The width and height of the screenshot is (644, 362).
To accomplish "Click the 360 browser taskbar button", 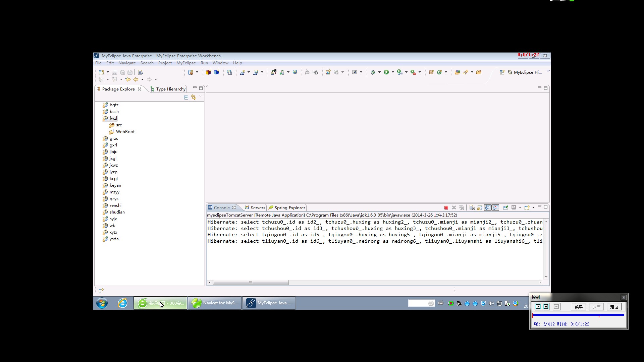I will tap(160, 303).
